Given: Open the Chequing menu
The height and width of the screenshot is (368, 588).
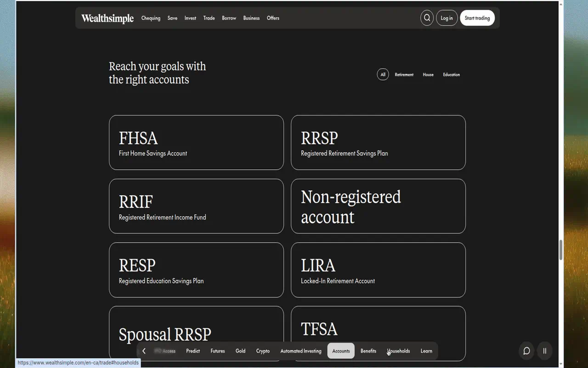Looking at the screenshot, I should [151, 18].
